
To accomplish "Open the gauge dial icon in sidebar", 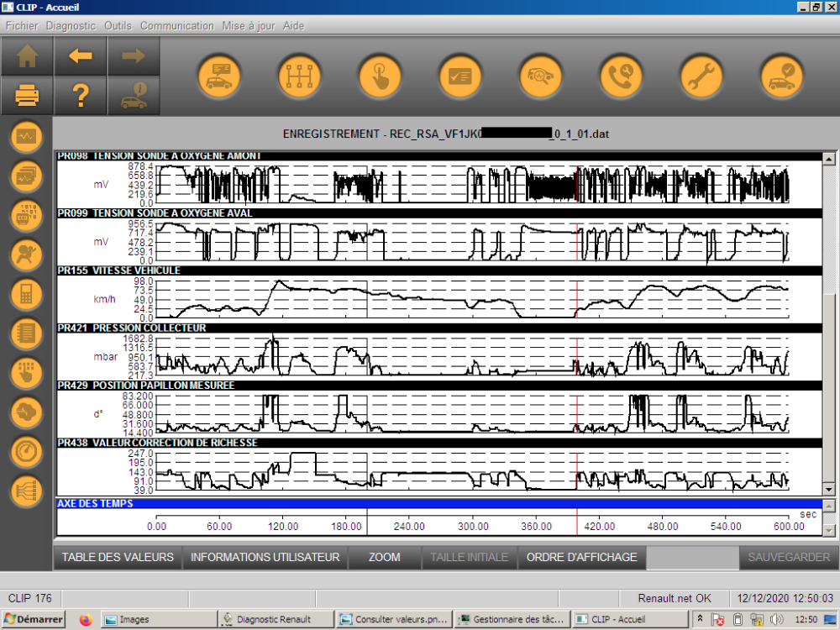I will pyautogui.click(x=26, y=452).
